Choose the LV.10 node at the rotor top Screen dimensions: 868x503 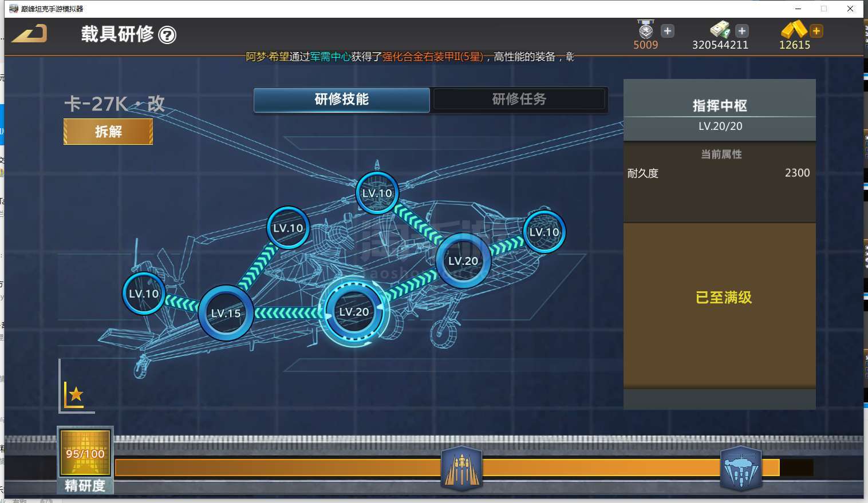pyautogui.click(x=377, y=193)
